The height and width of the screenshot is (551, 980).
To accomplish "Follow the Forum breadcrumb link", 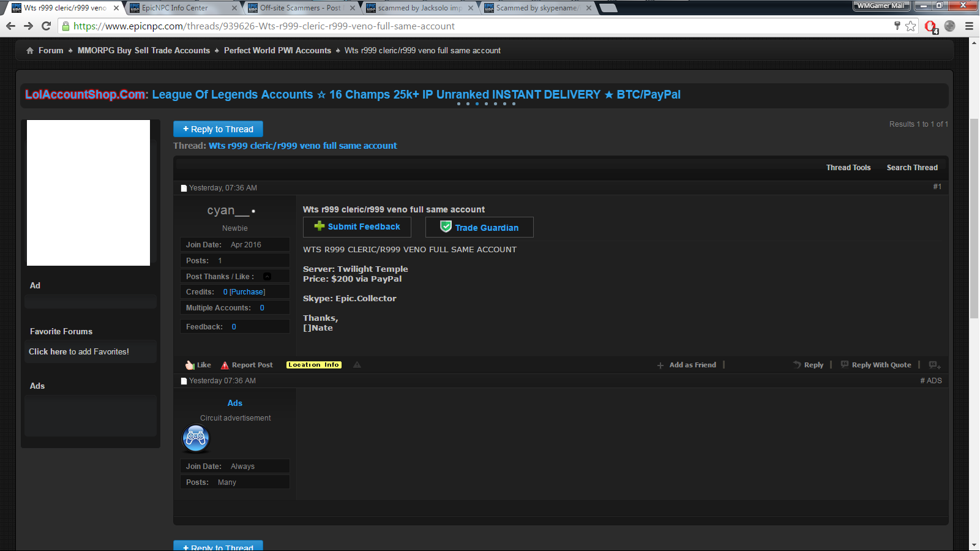I will coord(51,51).
